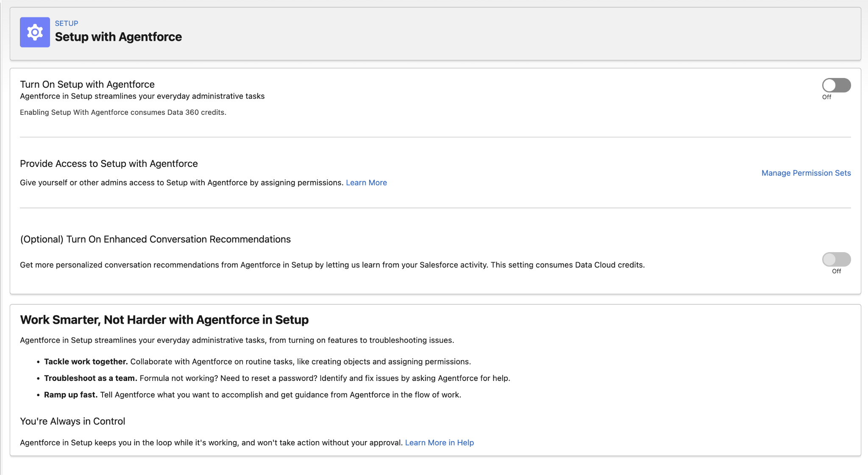Image resolution: width=868 pixels, height=475 pixels.
Task: Click the Setup gear icon
Action: pyautogui.click(x=35, y=32)
